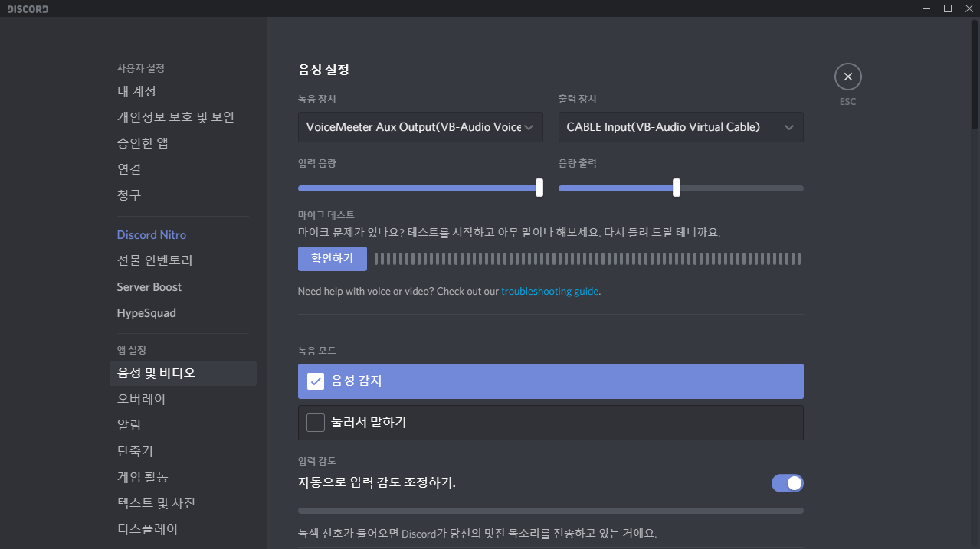Close settings with the ESC X icon
Image resolution: width=980 pixels, height=549 pixels.
pyautogui.click(x=847, y=77)
